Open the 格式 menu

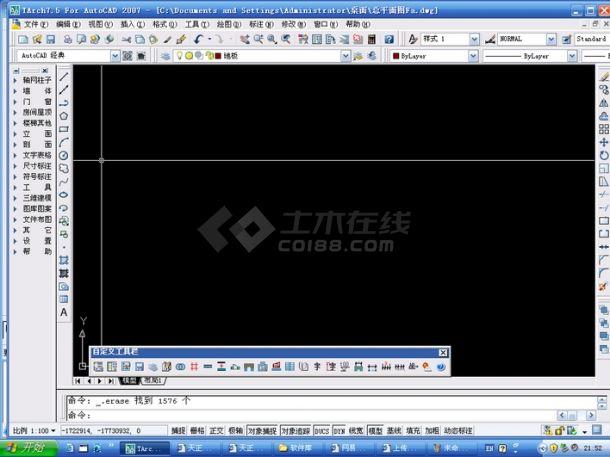pos(165,24)
